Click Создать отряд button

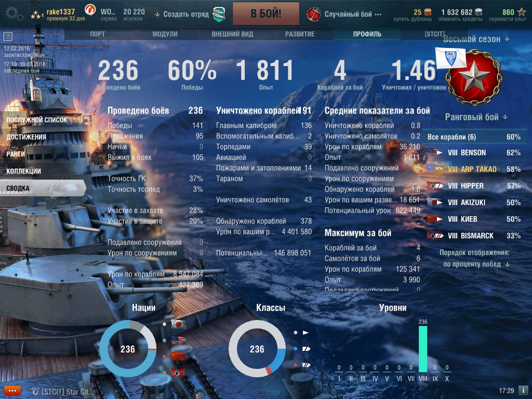(182, 14)
